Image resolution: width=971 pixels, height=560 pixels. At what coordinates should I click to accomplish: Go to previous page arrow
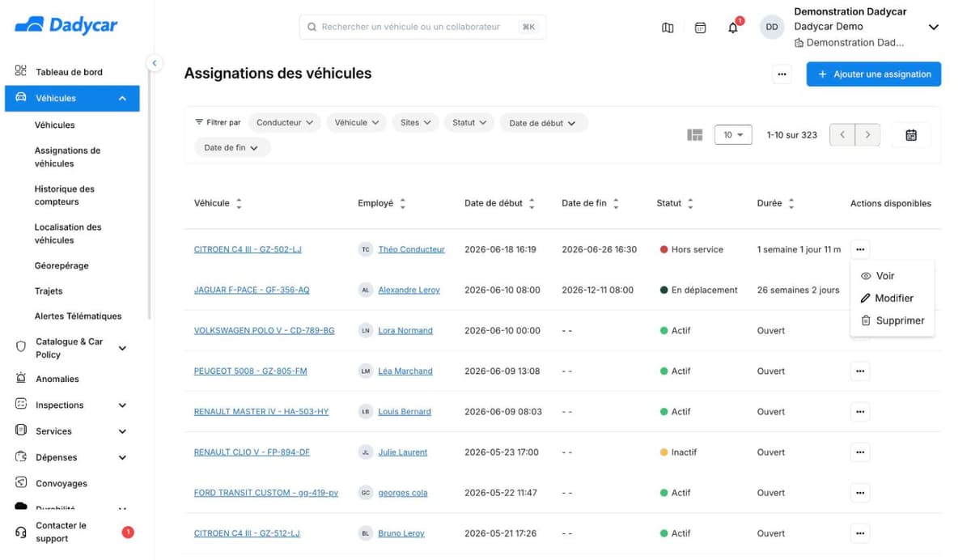click(842, 135)
